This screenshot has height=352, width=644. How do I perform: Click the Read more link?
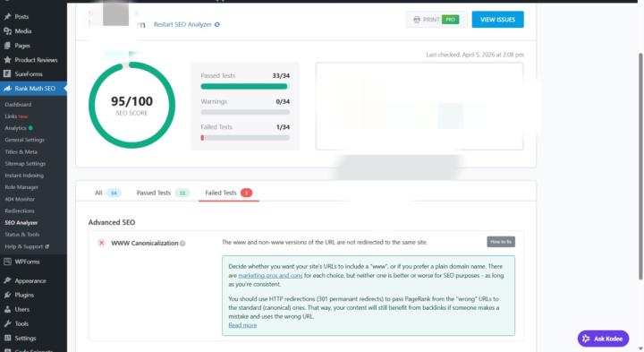point(242,325)
